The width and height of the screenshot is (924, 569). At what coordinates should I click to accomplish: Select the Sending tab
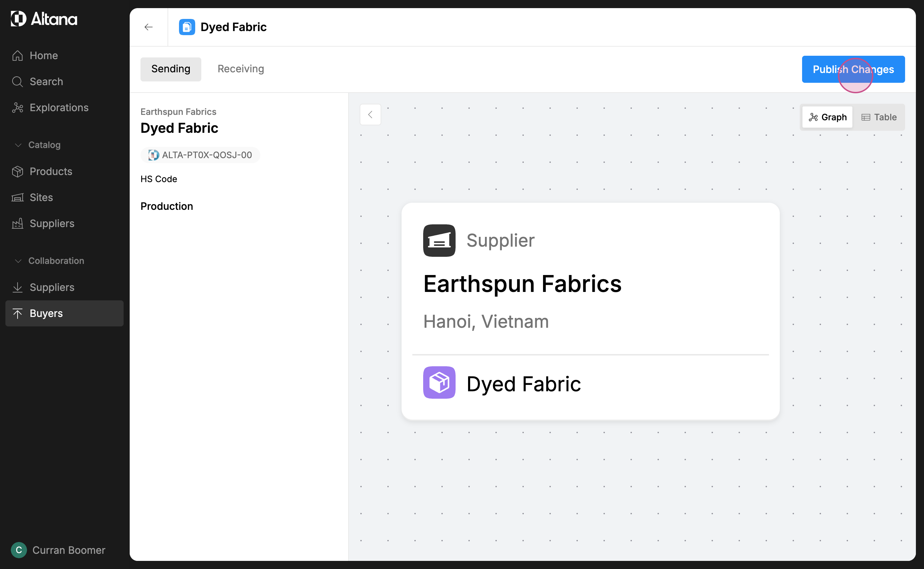171,69
